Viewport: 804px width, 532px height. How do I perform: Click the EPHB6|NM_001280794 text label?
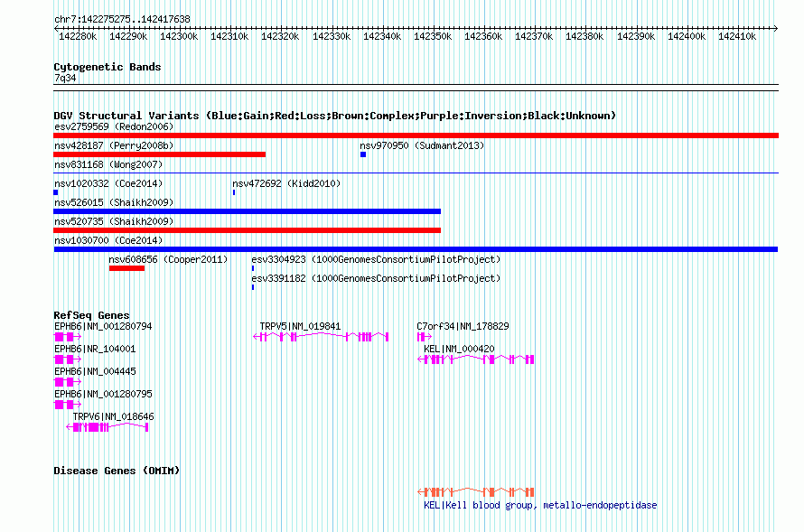[x=103, y=326]
